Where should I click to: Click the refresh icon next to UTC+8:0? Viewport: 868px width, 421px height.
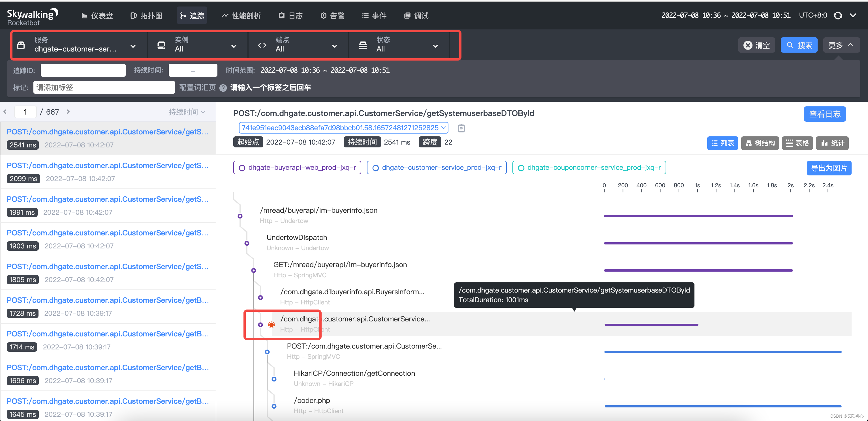click(x=838, y=16)
